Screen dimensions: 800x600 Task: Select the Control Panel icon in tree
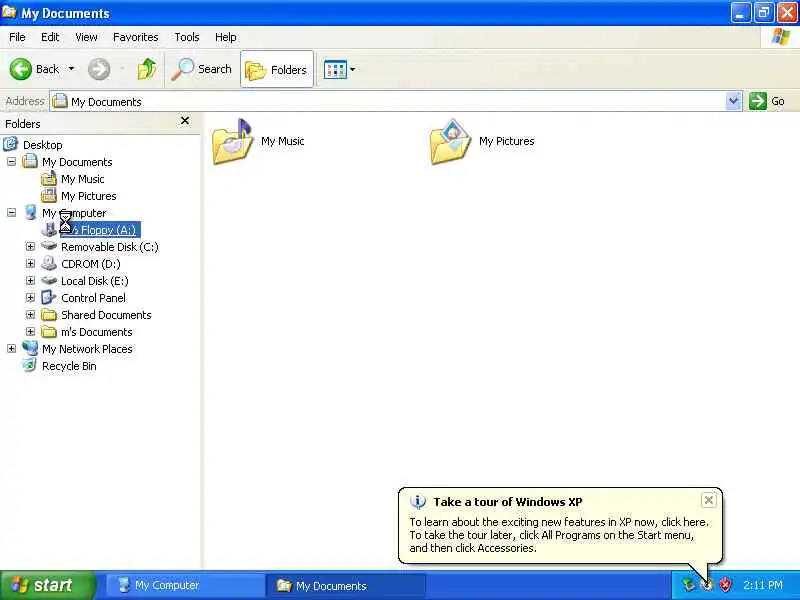click(x=49, y=297)
